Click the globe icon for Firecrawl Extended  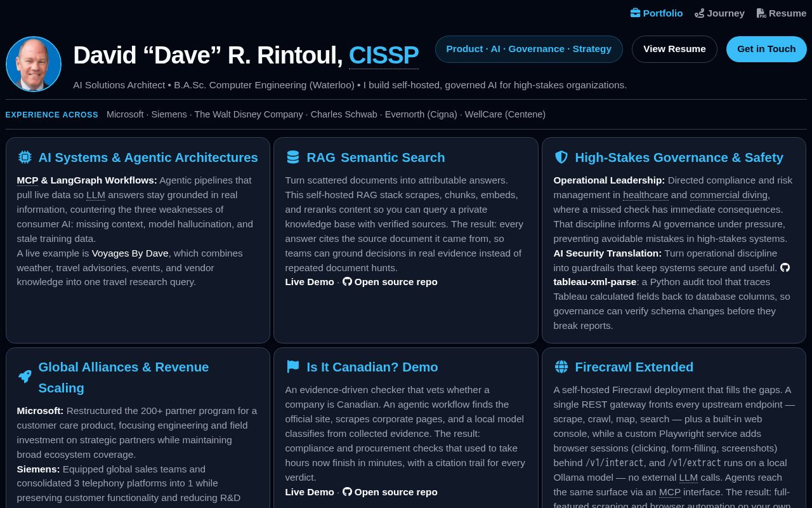561,367
